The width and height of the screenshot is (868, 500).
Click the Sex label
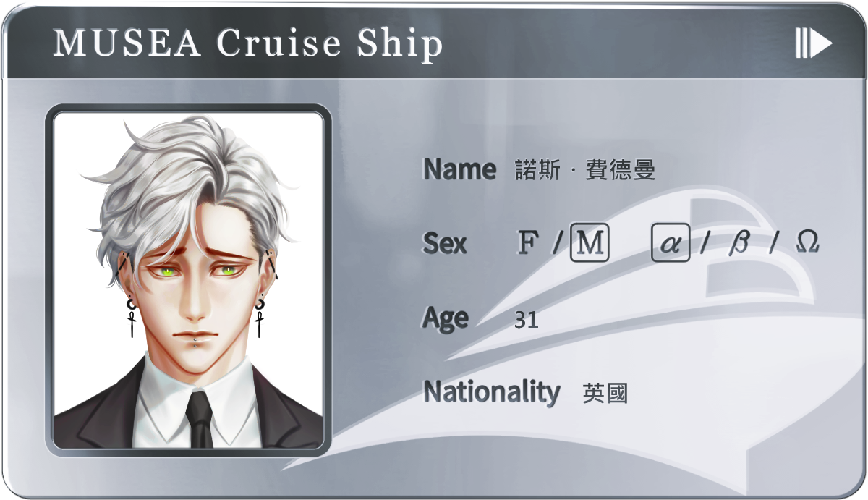445,243
